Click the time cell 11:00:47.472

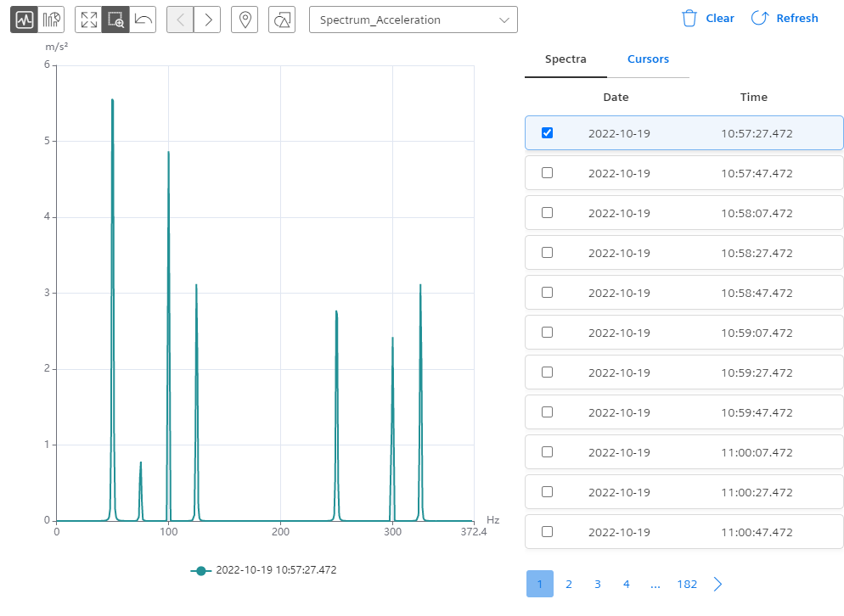click(757, 532)
